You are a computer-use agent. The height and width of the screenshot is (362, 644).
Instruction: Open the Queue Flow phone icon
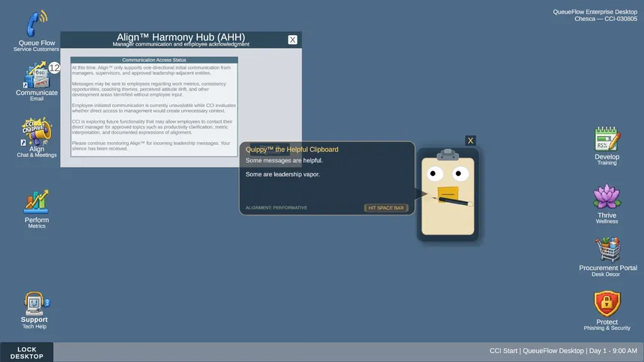tap(37, 24)
